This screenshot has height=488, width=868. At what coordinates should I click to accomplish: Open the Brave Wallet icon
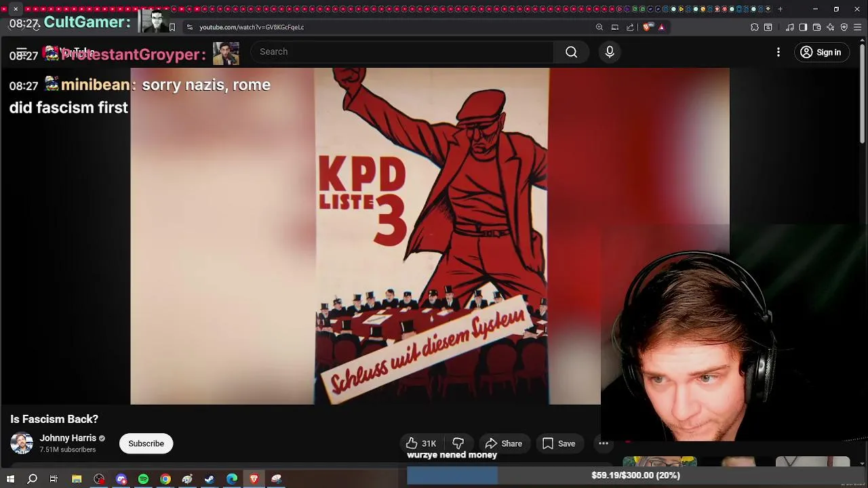(817, 27)
